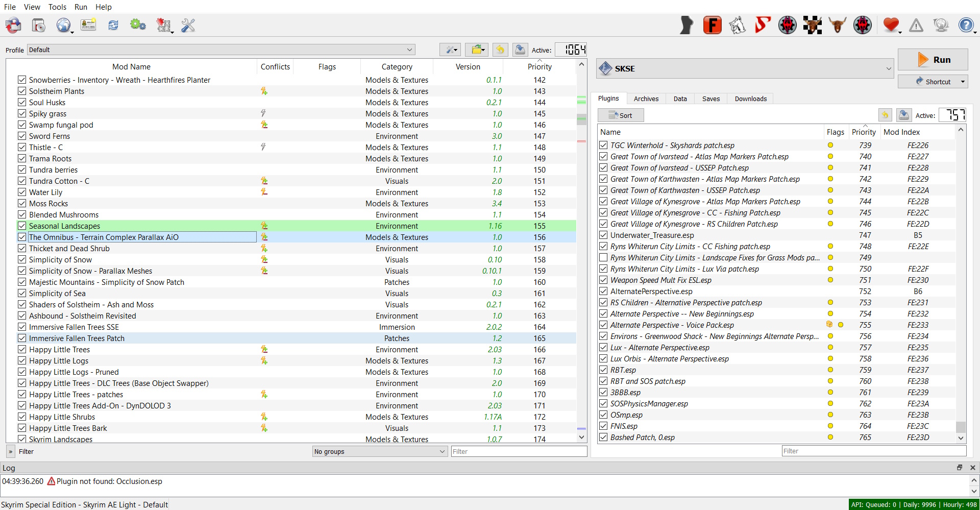Uncheck Solstheim Plants mod

coord(22,91)
